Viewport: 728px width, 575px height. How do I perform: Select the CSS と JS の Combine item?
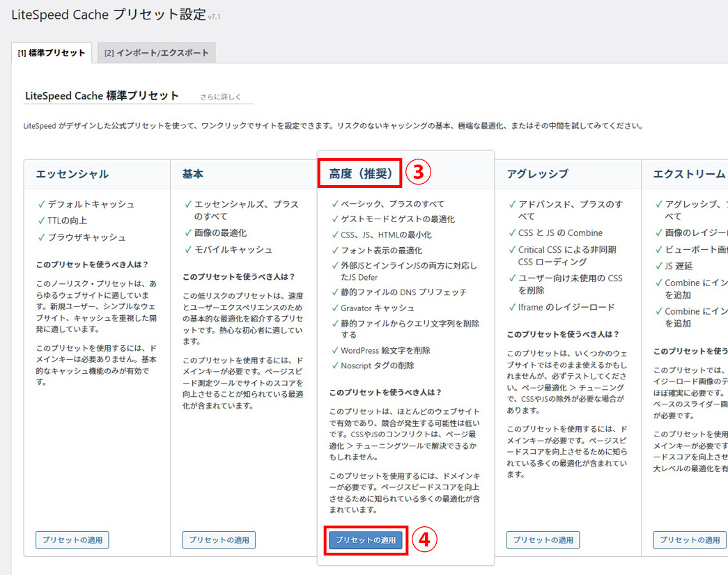click(560, 233)
